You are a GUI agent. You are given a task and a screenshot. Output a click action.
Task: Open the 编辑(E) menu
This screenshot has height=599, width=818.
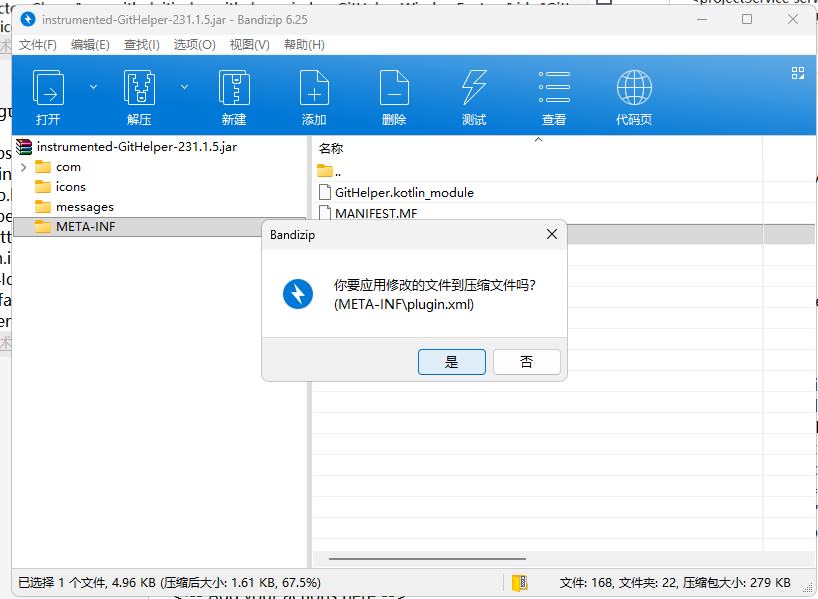pos(90,45)
